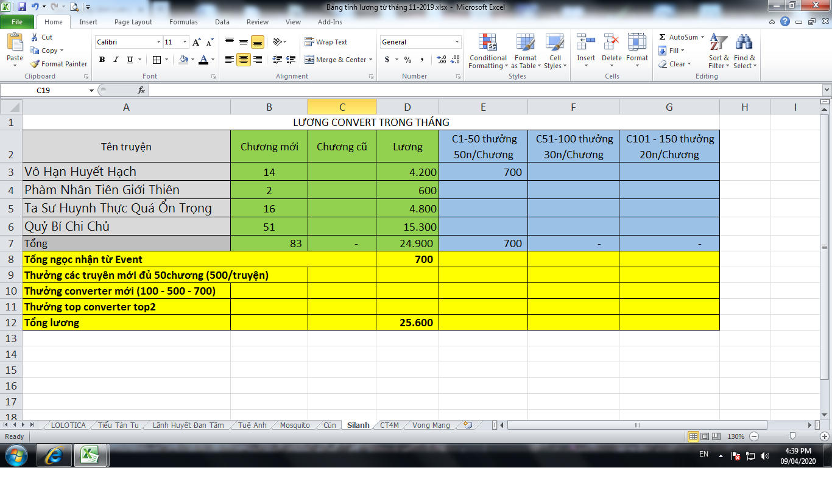The width and height of the screenshot is (832, 504).
Task: Open the File backstage button
Action: (17, 22)
